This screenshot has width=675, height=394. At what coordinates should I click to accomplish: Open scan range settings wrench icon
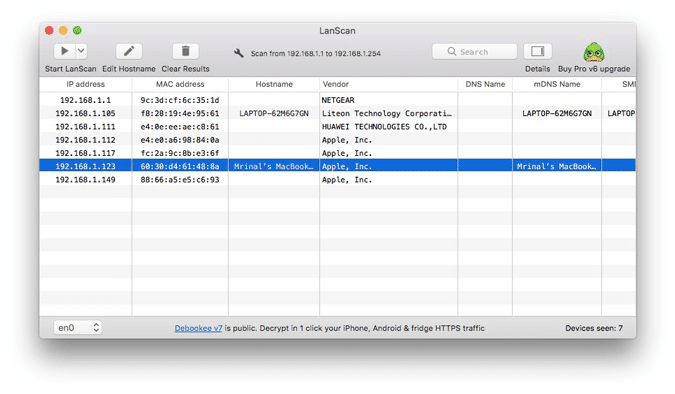click(238, 53)
